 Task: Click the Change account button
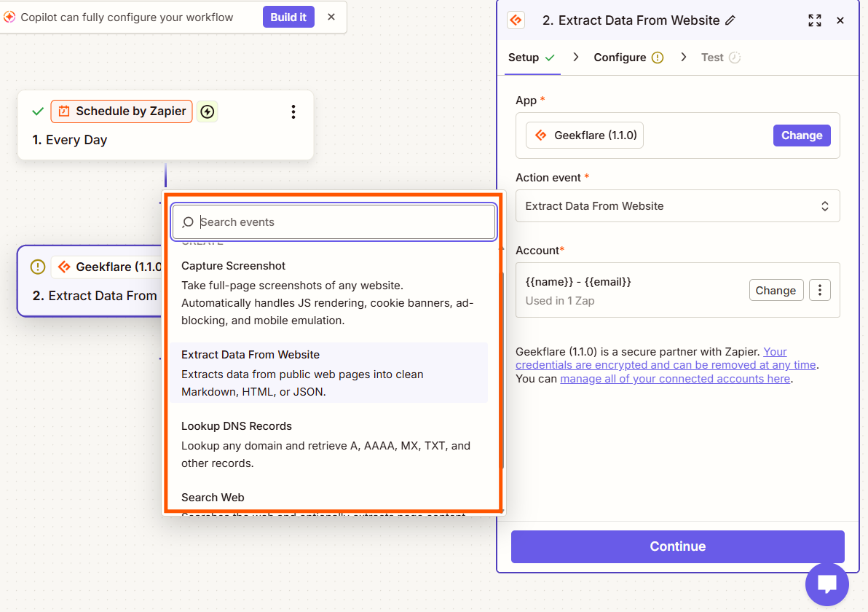[776, 290]
